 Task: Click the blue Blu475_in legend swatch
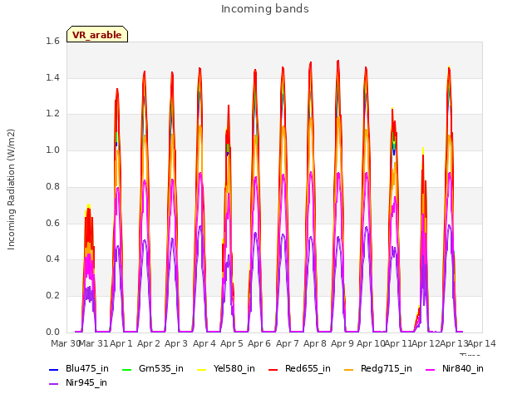coord(53,369)
